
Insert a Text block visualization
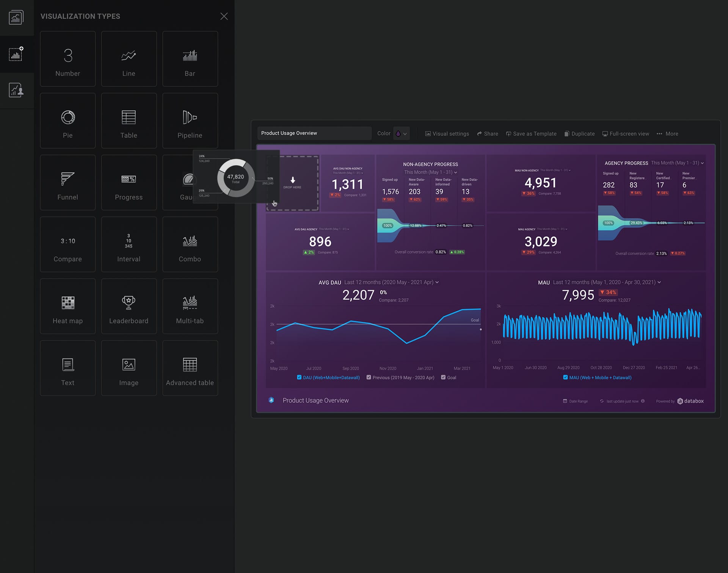point(67,368)
